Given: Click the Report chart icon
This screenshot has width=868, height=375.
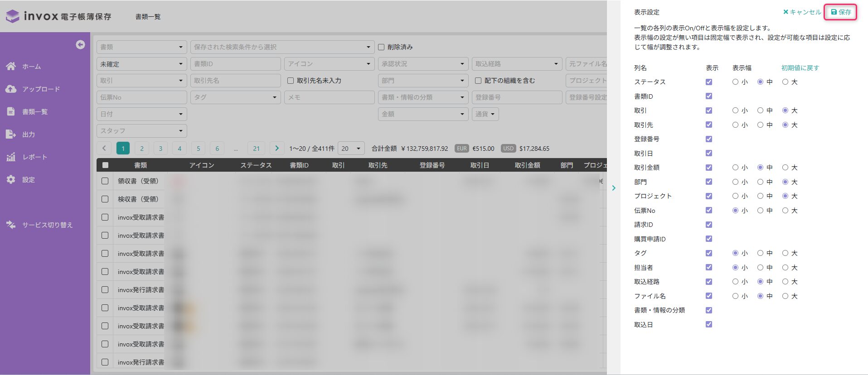Looking at the screenshot, I should [11, 157].
